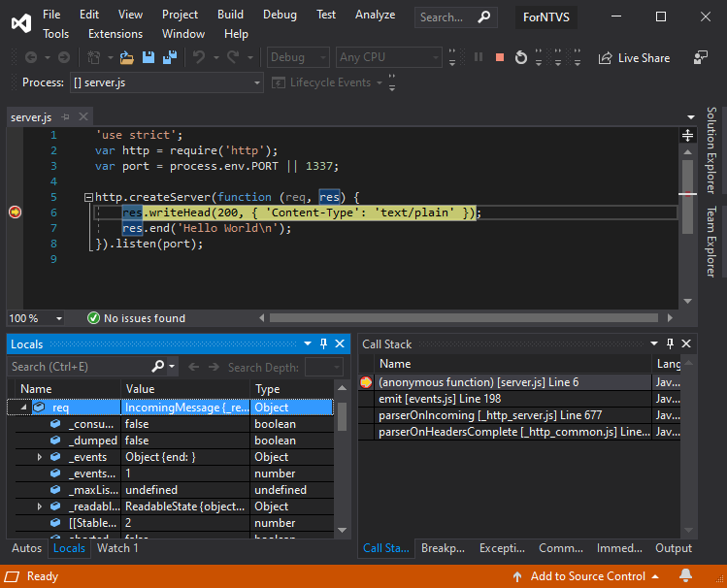Click the New Project toolbar icon
The width and height of the screenshot is (727, 588).
click(x=93, y=57)
